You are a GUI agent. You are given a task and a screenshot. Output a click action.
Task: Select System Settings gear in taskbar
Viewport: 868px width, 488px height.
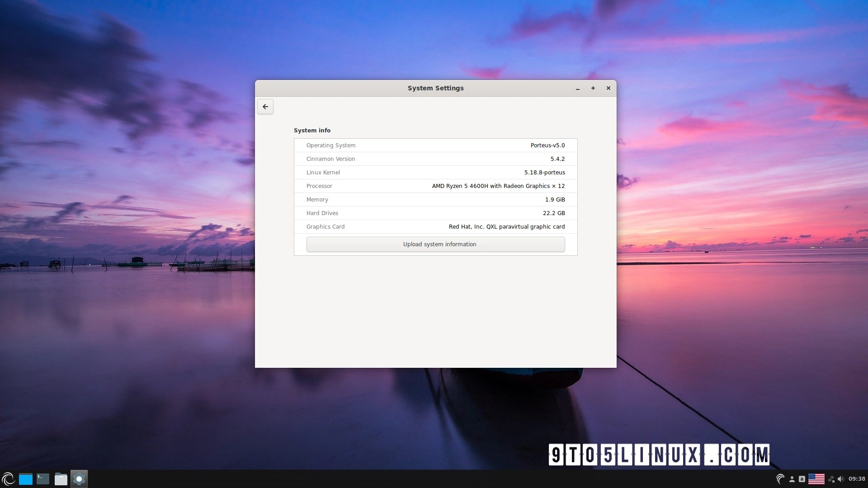(79, 479)
